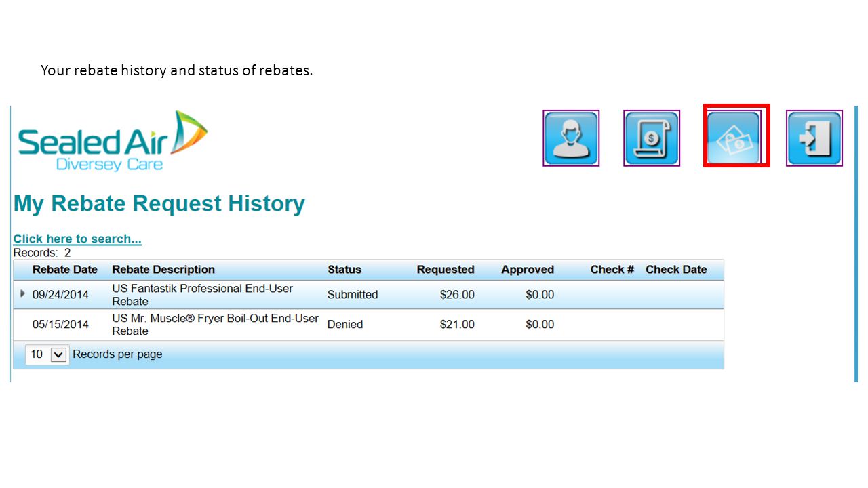Image resolution: width=868 pixels, height=488 pixels.
Task: Select the rebate history money icon
Action: [735, 138]
